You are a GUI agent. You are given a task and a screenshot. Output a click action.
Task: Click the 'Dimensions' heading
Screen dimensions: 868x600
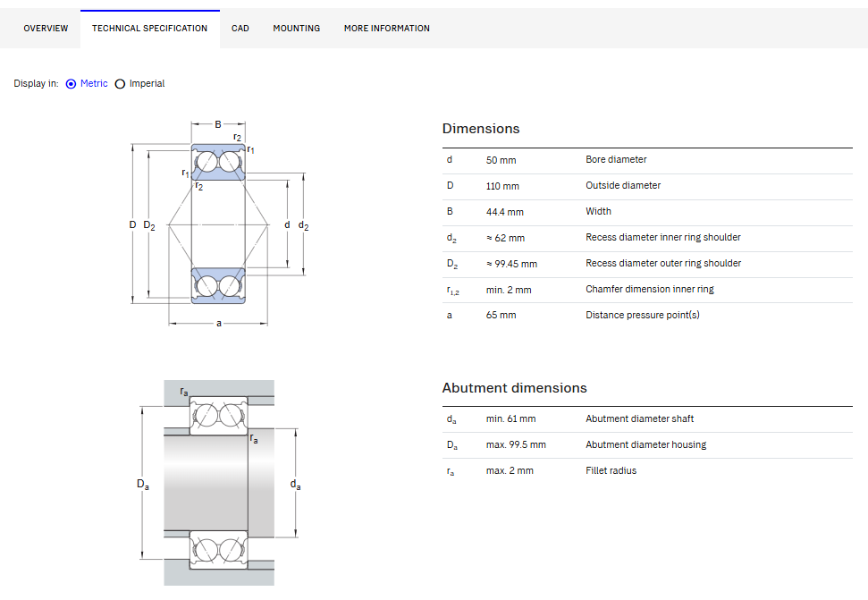[481, 129]
